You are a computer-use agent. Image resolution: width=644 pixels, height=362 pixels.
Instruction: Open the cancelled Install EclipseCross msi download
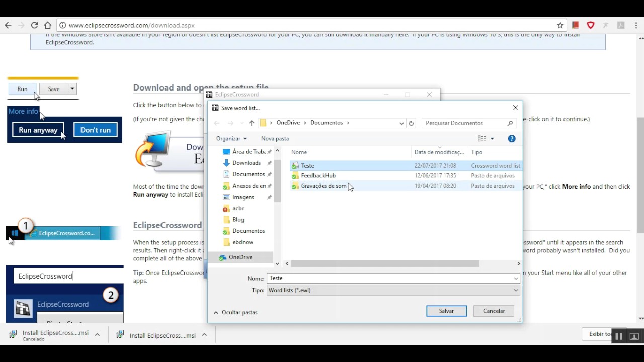coord(49,335)
